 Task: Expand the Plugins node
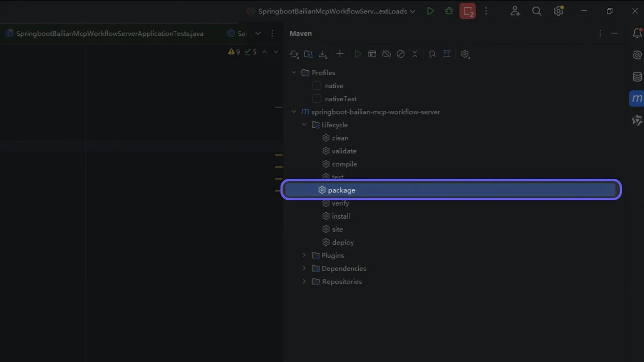[x=304, y=255]
